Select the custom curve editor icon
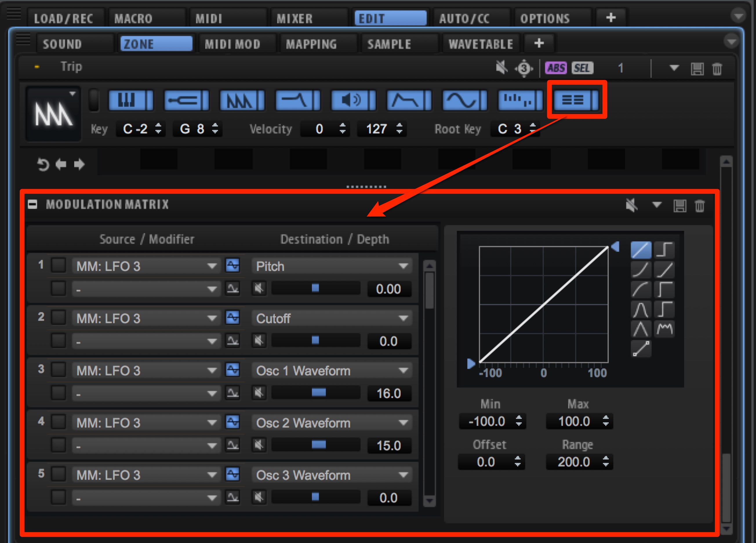Image resolution: width=756 pixels, height=543 pixels. (x=641, y=349)
